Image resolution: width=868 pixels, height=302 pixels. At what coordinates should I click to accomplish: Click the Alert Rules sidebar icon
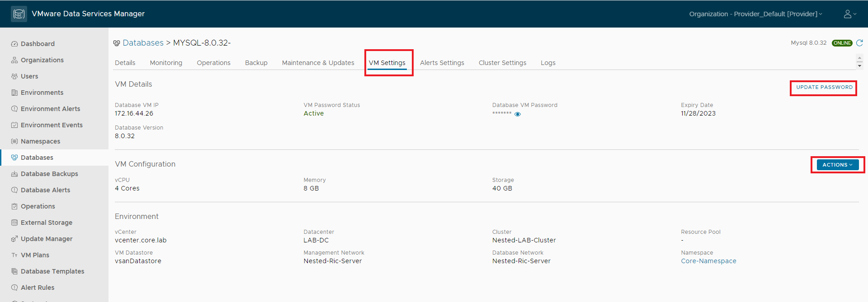[14, 288]
